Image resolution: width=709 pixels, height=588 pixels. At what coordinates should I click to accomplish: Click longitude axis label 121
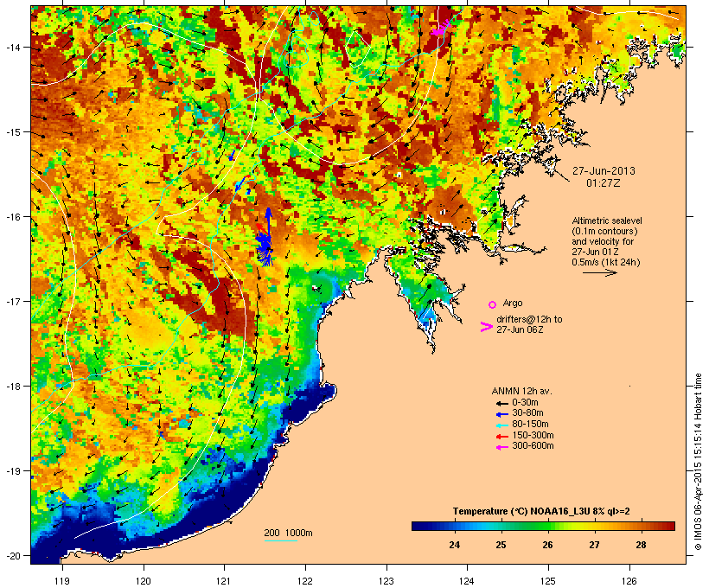(224, 581)
